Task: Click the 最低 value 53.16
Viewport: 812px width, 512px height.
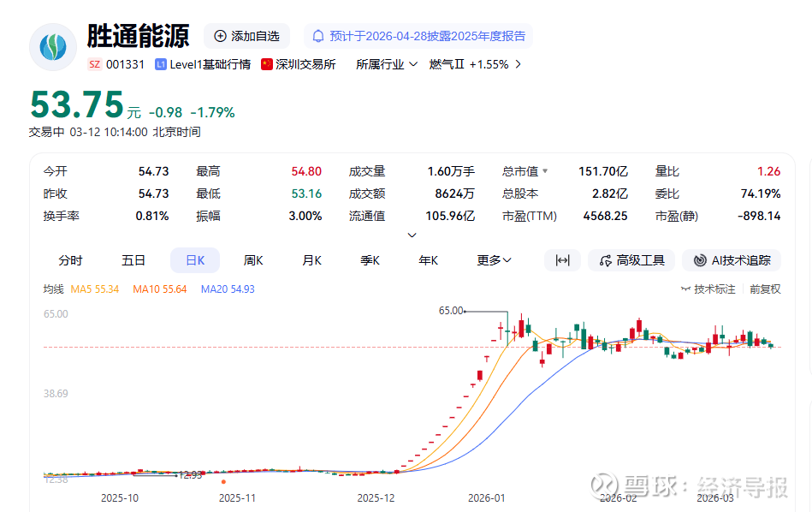Action: pyautogui.click(x=306, y=193)
